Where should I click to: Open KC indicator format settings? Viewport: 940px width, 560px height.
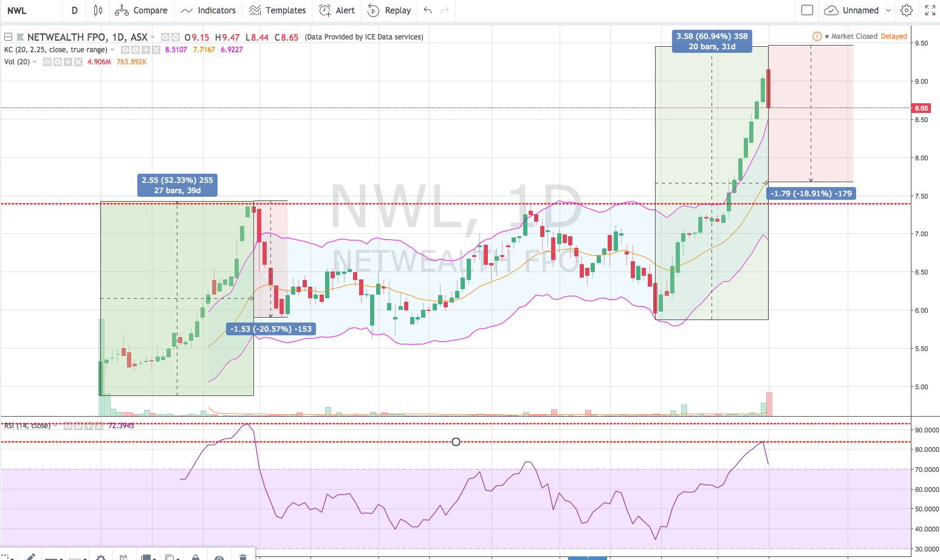(136, 50)
